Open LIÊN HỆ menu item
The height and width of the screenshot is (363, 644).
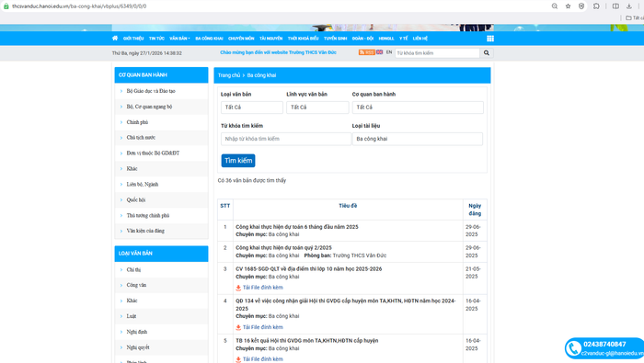pos(420,39)
